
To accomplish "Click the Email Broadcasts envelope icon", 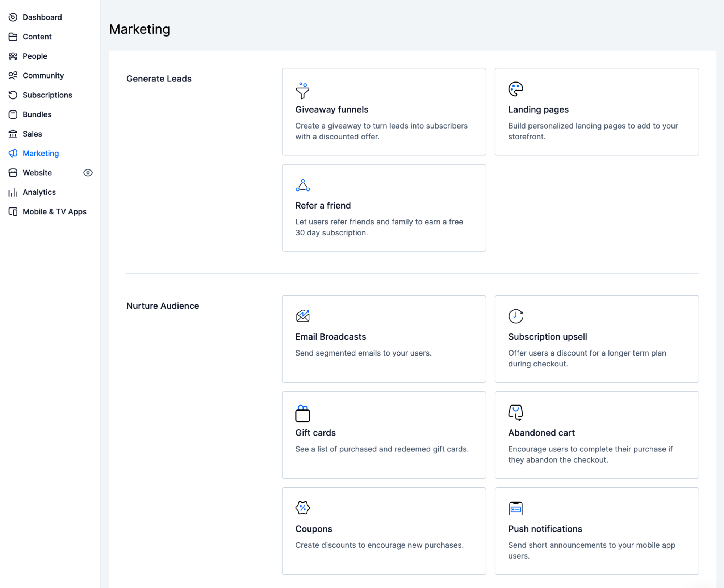I will pos(302,316).
